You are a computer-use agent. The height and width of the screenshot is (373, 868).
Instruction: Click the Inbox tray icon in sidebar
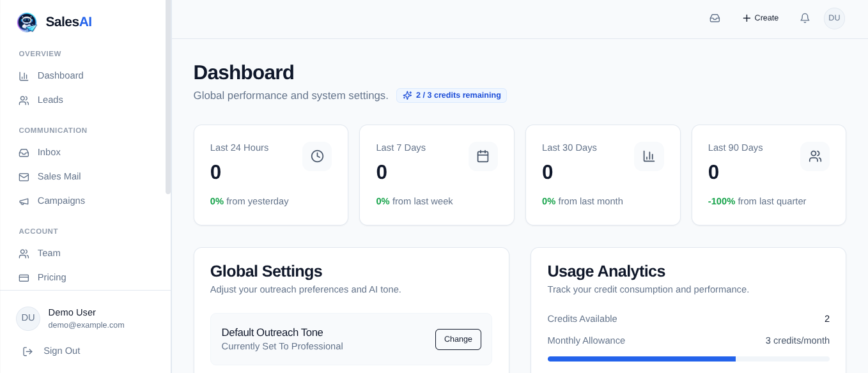pos(24,153)
